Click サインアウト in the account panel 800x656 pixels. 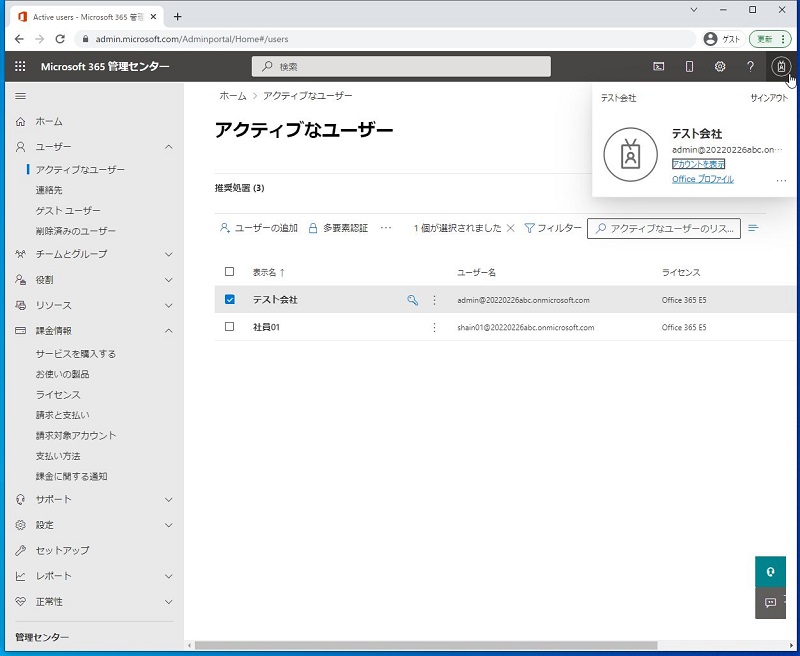769,98
